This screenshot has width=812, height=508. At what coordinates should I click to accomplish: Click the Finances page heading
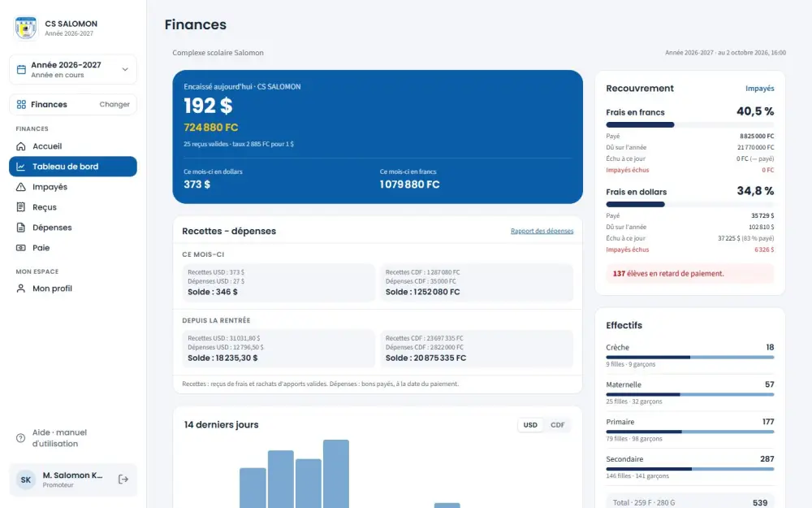195,25
